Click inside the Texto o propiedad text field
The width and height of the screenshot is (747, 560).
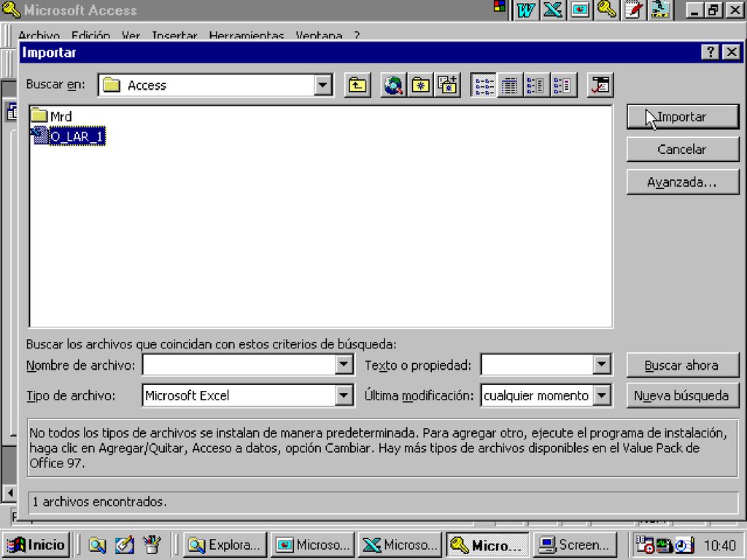click(x=538, y=365)
